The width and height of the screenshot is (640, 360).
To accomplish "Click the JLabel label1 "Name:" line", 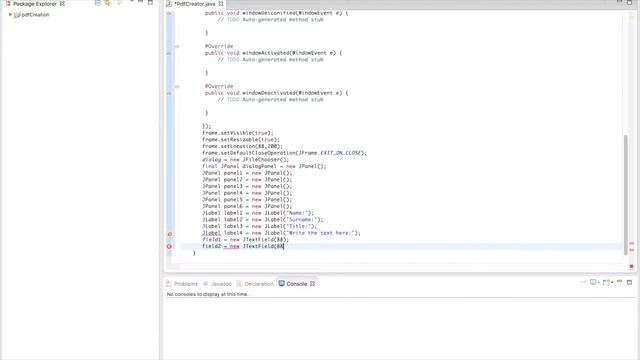I will click(258, 213).
